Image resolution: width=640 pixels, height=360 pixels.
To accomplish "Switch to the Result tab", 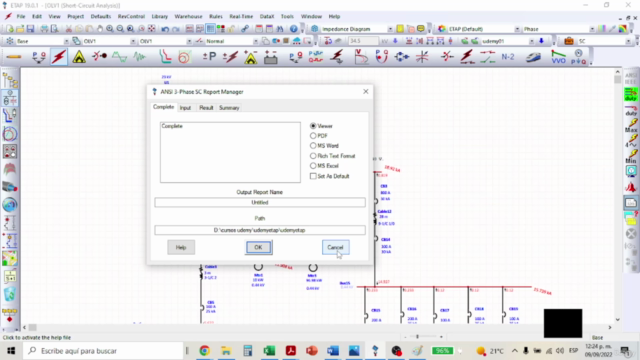I will coord(206,108).
